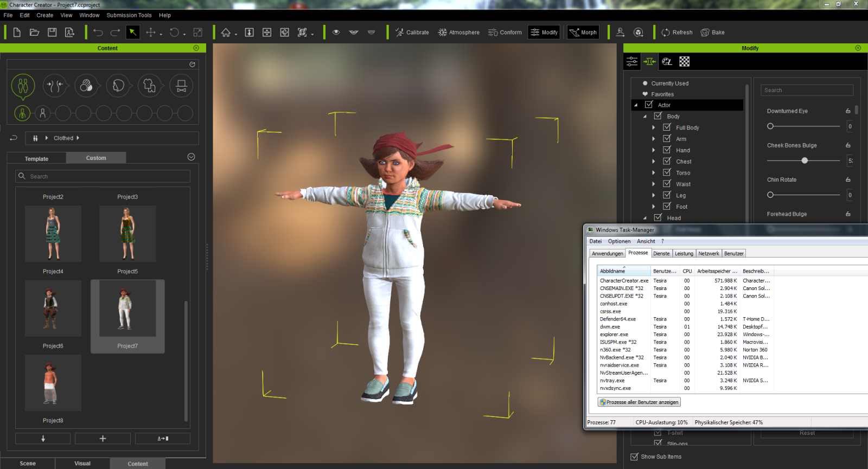Toggle the Morph tool button
This screenshot has width=868, height=469.
pos(583,33)
